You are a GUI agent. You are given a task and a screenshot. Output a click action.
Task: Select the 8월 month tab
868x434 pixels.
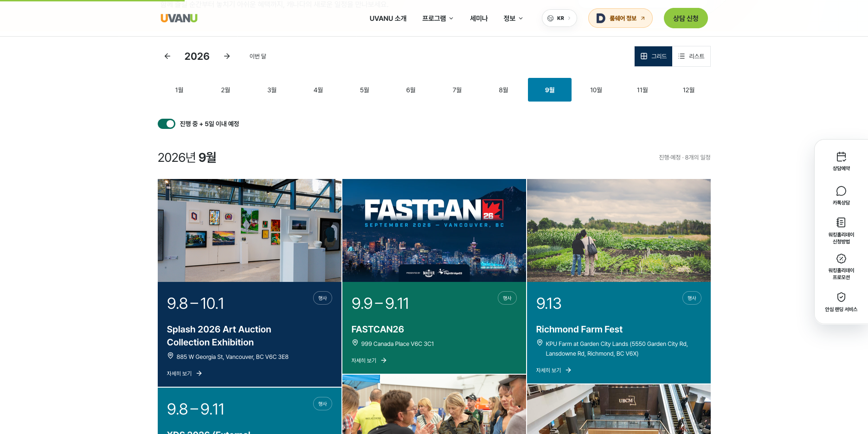tap(503, 90)
